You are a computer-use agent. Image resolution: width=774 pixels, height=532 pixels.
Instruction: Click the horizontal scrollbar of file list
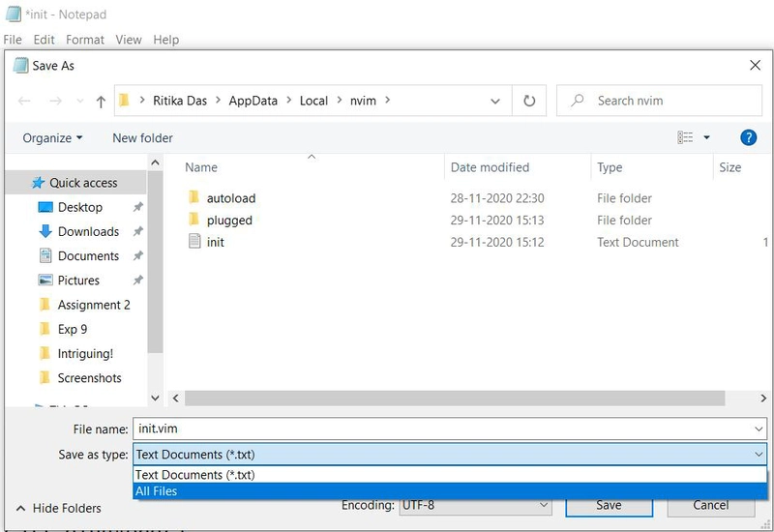pyautogui.click(x=455, y=398)
